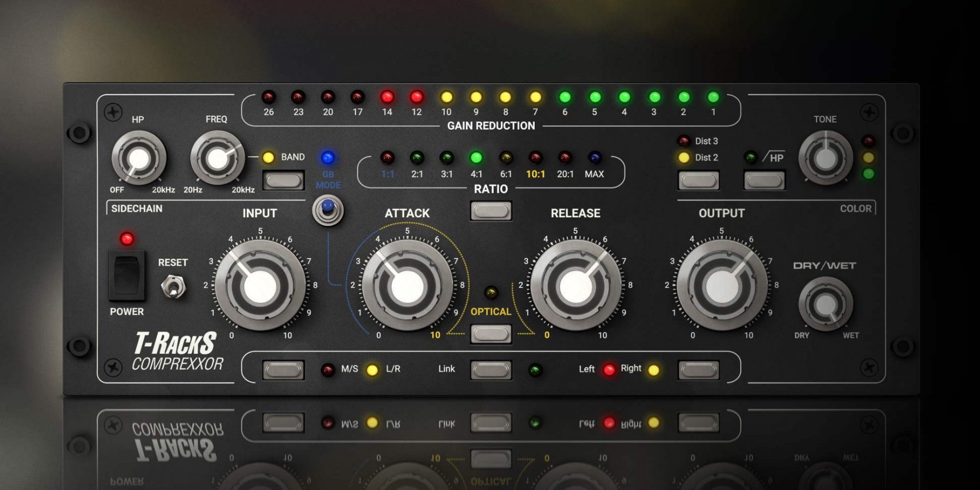Toggle the POWER rocker switch

point(126,275)
